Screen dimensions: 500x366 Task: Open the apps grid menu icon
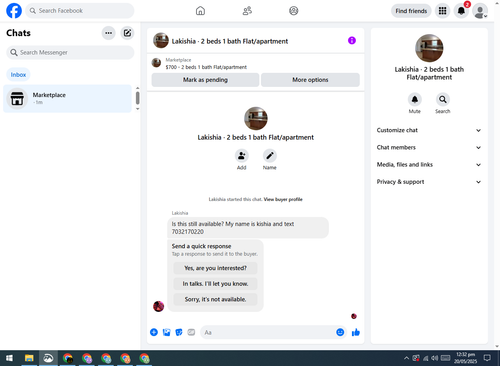point(442,11)
